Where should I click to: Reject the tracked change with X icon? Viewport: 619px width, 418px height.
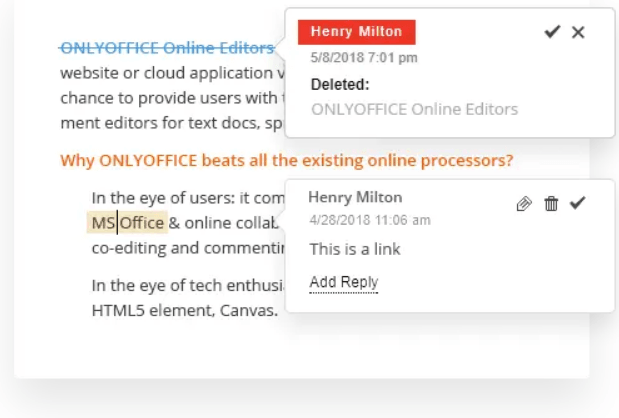pos(578,32)
